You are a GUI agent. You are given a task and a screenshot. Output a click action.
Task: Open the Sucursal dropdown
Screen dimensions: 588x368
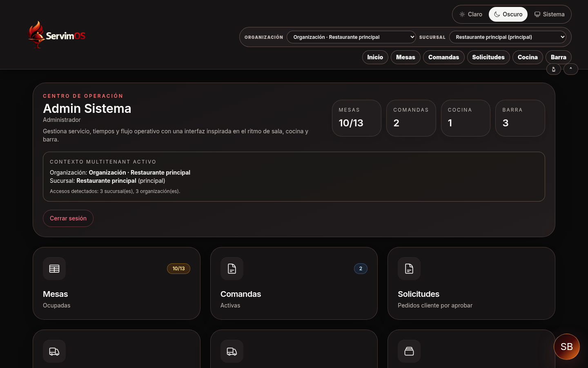pos(508,37)
